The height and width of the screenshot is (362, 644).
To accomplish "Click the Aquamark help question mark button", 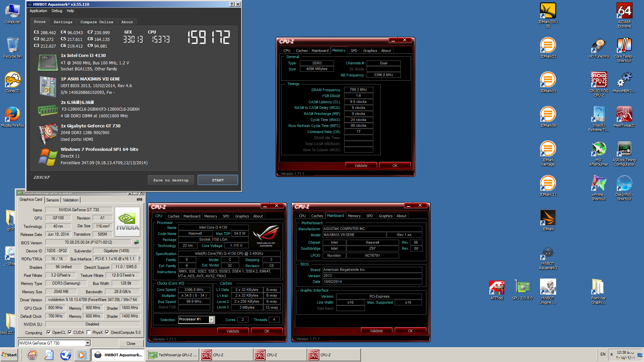I will pyautogui.click(x=231, y=4).
